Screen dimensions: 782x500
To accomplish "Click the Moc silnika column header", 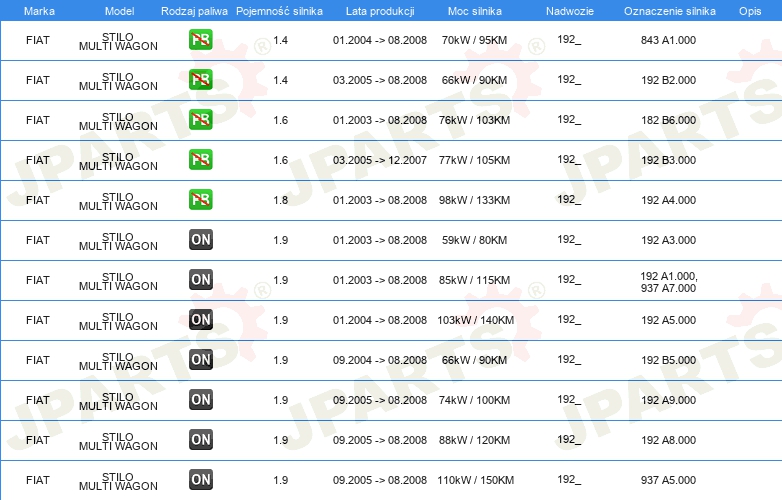I will click(x=475, y=11).
